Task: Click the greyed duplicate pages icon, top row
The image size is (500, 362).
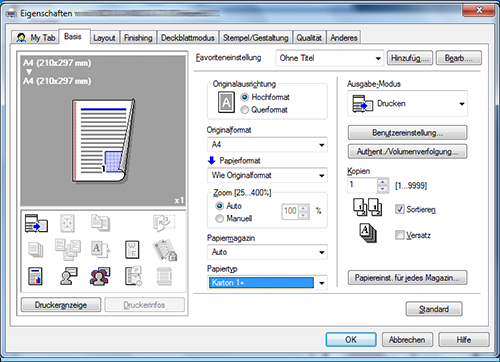Action: point(100,223)
